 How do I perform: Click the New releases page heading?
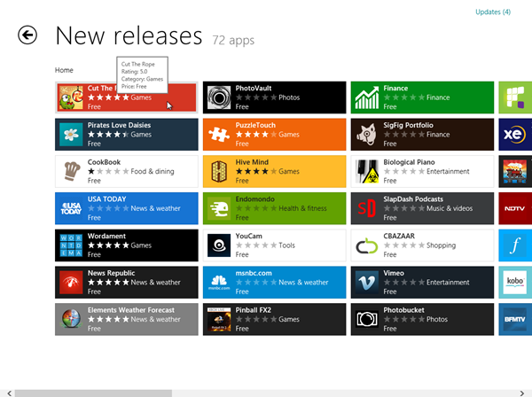pos(129,35)
